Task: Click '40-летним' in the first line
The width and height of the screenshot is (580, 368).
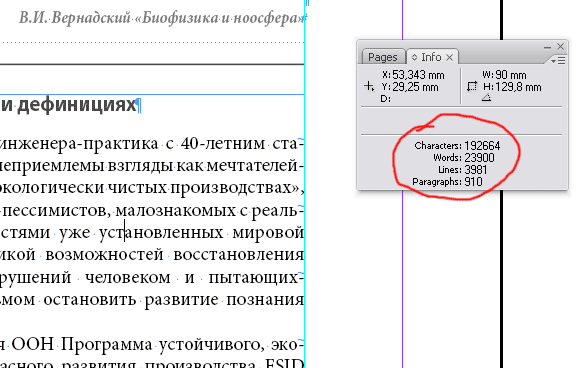Action: point(223,144)
